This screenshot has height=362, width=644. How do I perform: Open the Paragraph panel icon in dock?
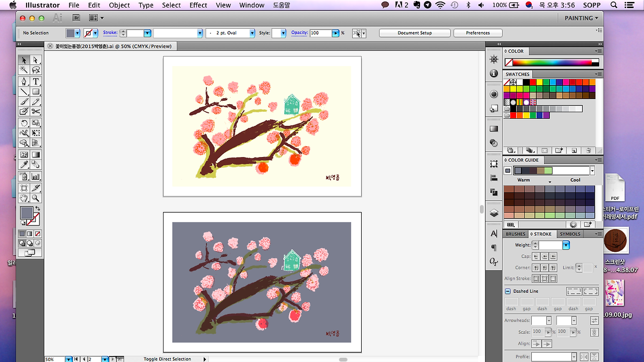[494, 248]
